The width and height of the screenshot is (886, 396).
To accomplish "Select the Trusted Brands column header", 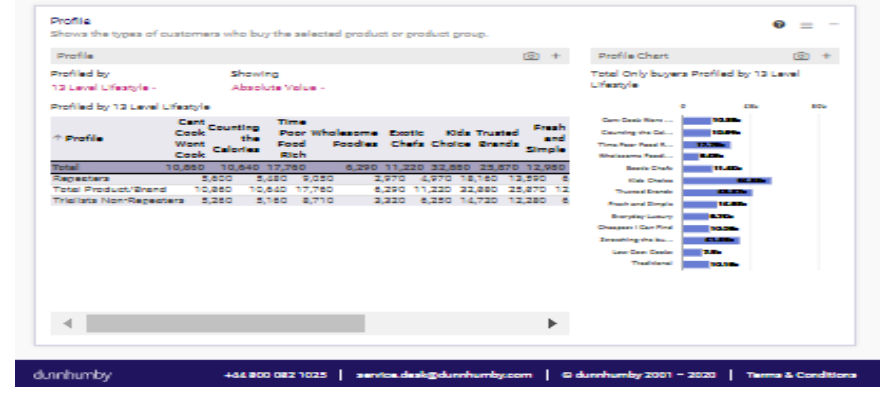I will click(x=497, y=138).
